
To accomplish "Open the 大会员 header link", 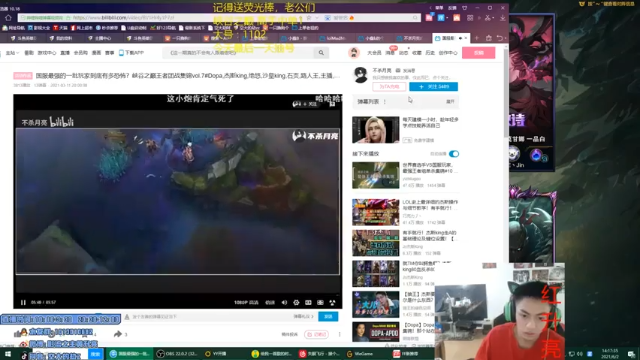I will pos(374,53).
